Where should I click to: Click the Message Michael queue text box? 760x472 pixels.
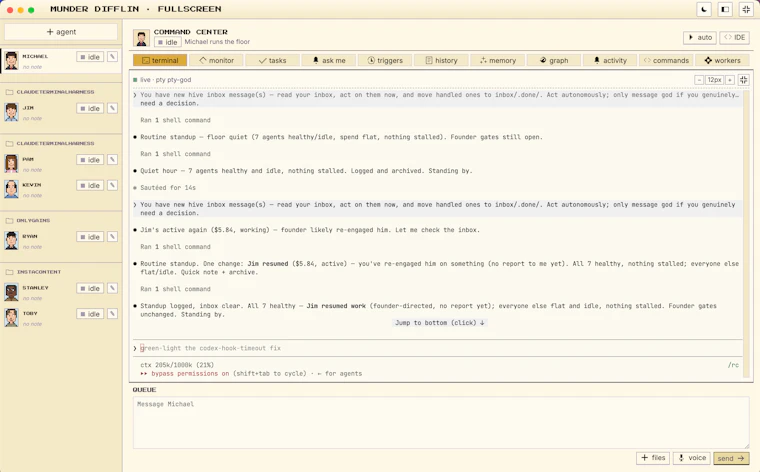(441, 423)
